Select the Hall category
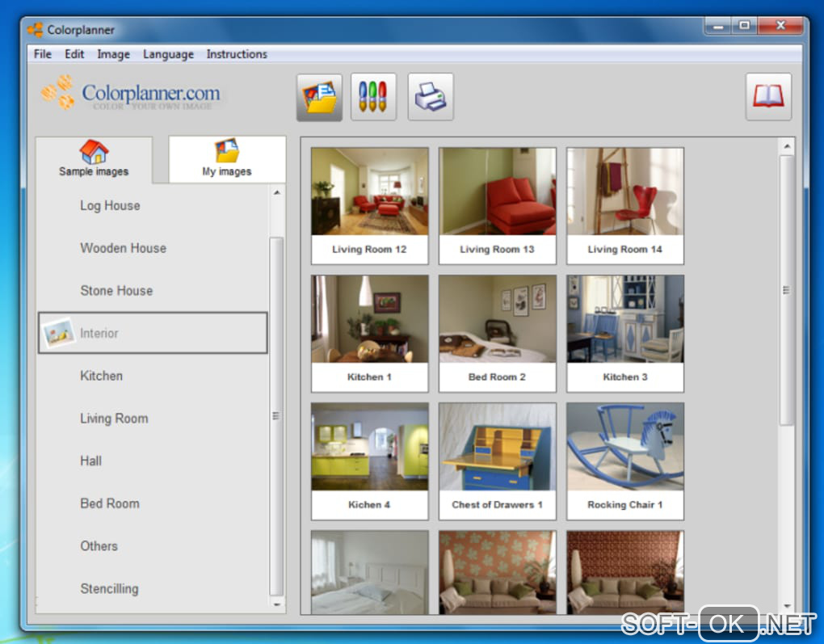 (153, 461)
